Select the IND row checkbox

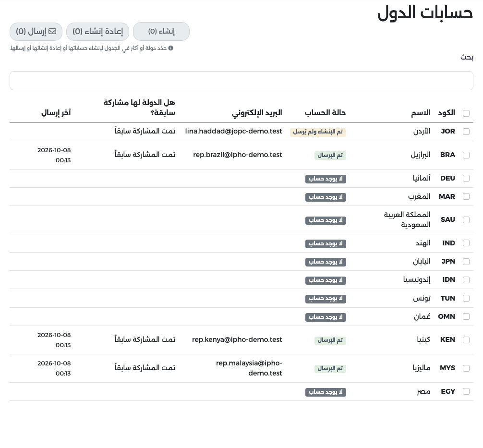(x=466, y=243)
